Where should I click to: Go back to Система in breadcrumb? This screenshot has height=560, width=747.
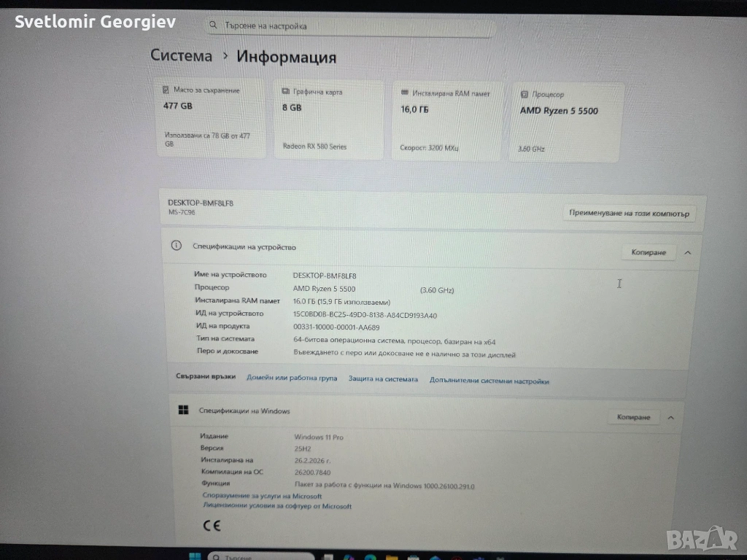[x=181, y=55]
